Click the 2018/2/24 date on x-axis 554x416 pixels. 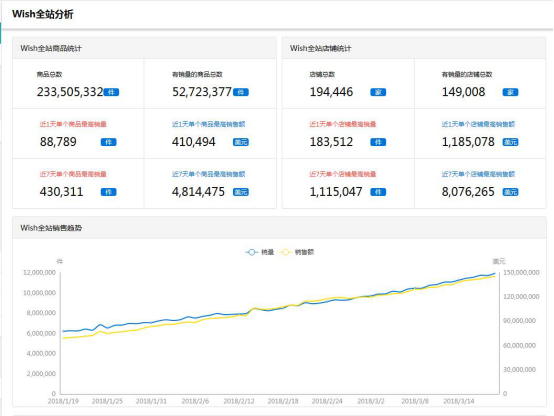[327, 401]
